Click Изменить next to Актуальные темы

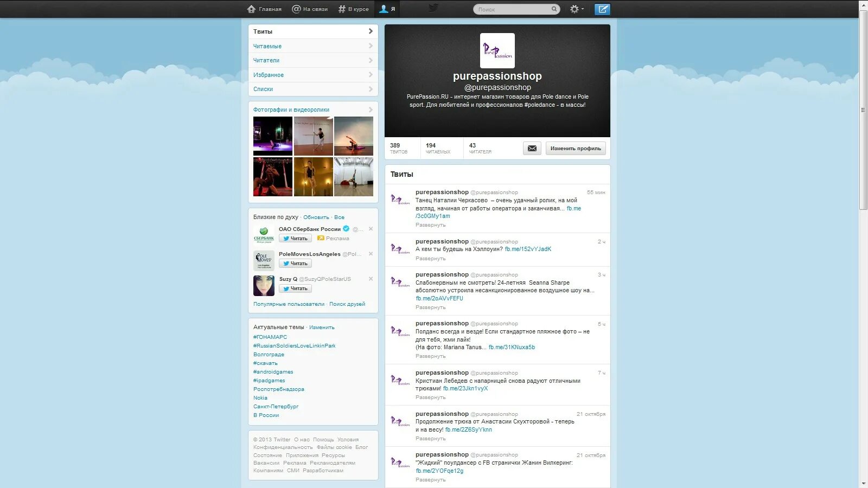click(322, 328)
